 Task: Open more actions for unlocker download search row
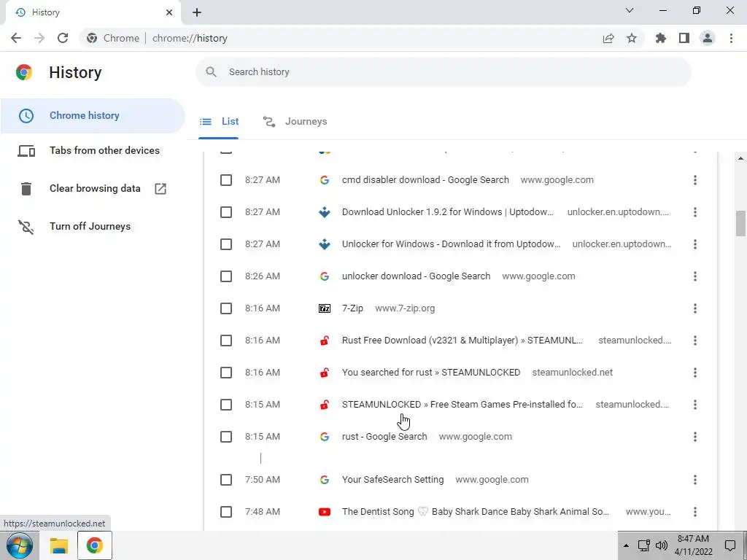[695, 276]
